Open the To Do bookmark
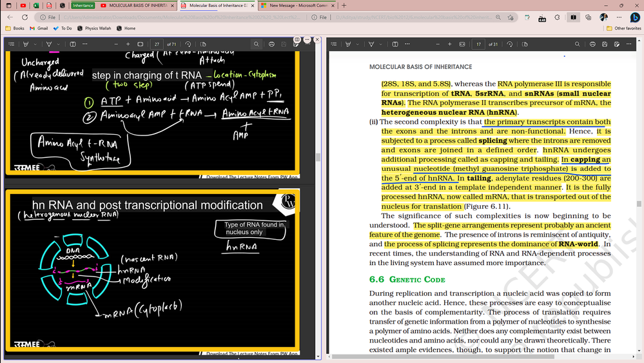Image resolution: width=644 pixels, height=363 pixels. tap(63, 28)
